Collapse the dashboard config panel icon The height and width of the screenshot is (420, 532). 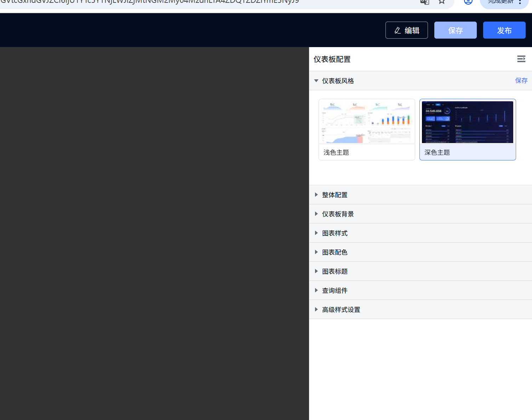pyautogui.click(x=521, y=59)
